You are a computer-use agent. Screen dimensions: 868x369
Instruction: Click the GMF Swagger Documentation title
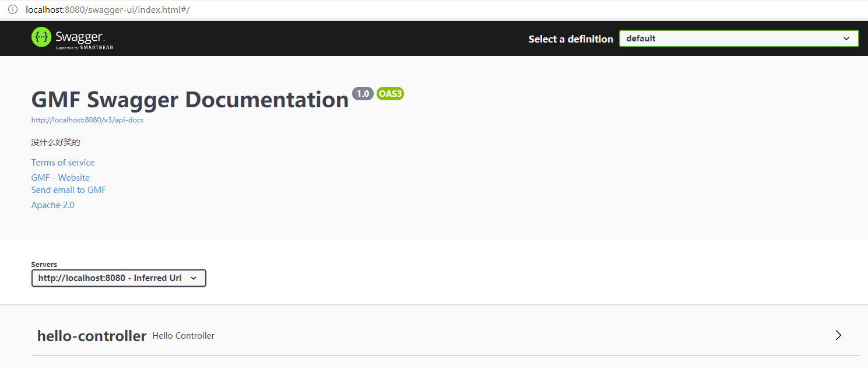[x=190, y=100]
